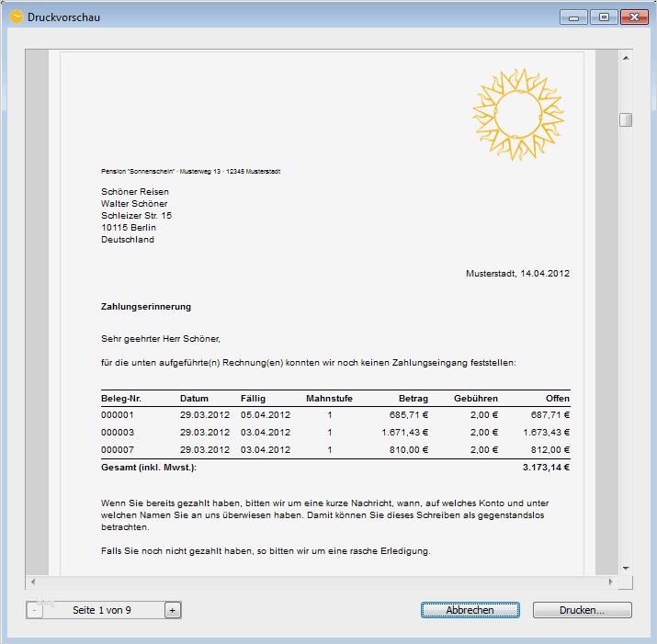Click the Offen column header
657x644 pixels.
pyautogui.click(x=557, y=399)
